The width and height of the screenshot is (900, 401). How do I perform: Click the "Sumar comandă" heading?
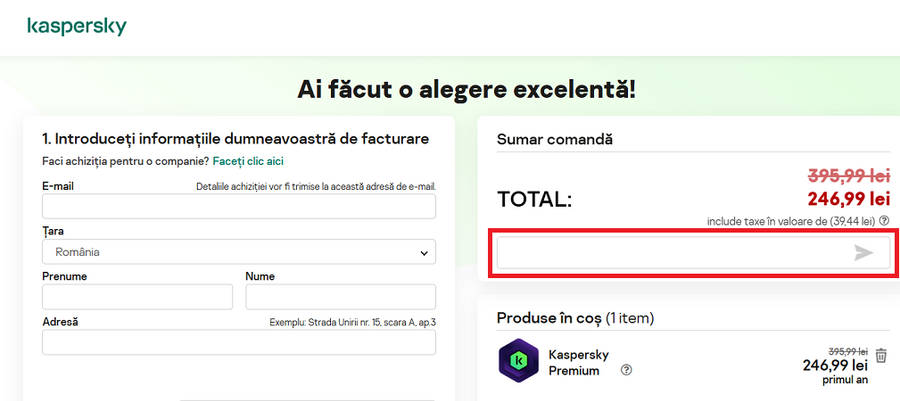[554, 139]
